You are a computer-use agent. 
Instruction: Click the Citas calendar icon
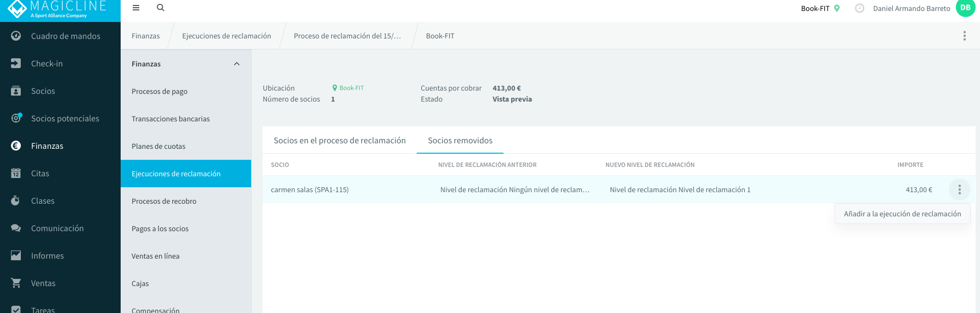tap(16, 173)
